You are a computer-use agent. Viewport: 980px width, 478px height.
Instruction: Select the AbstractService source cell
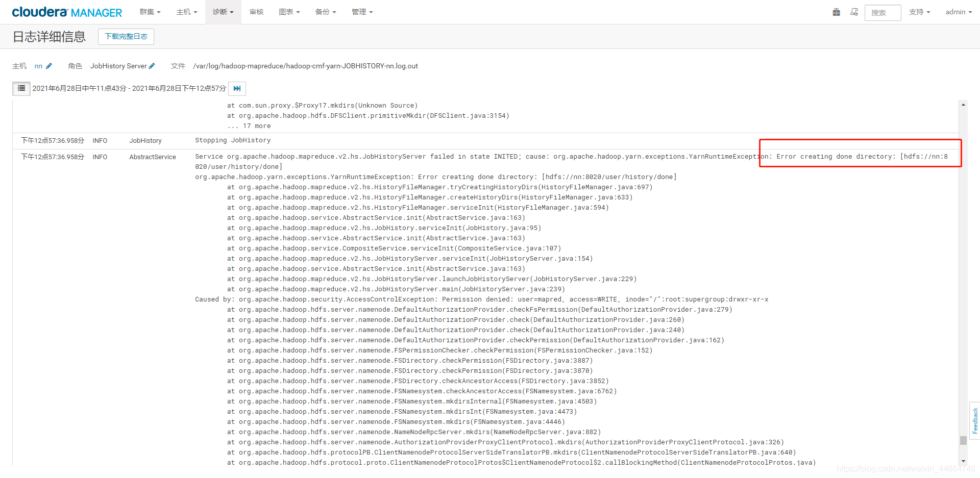[x=153, y=157]
